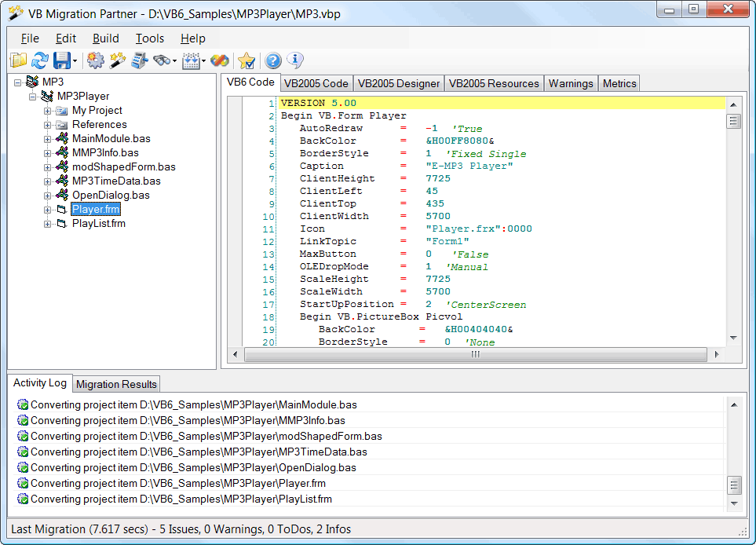The width and height of the screenshot is (756, 545).
Task: Click the Last Migration status bar text
Action: tap(181, 529)
